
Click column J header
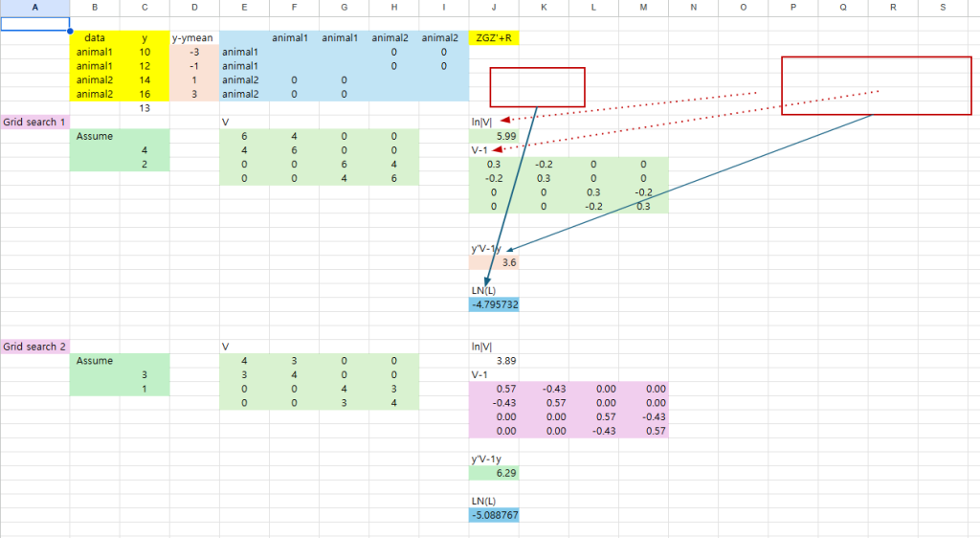click(x=494, y=8)
